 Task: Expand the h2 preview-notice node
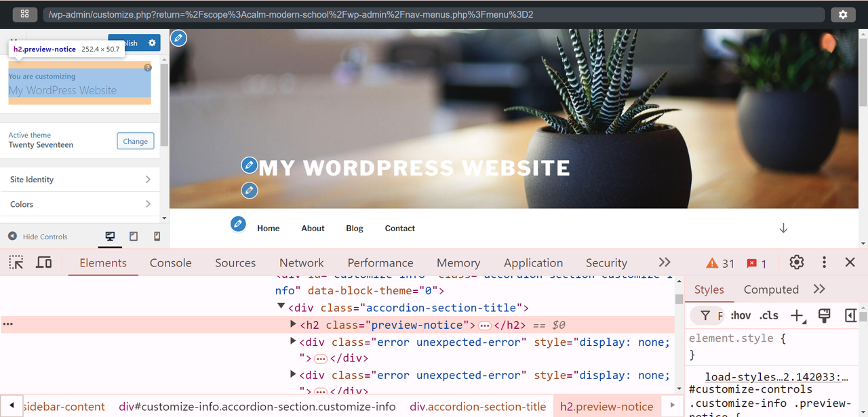point(293,325)
